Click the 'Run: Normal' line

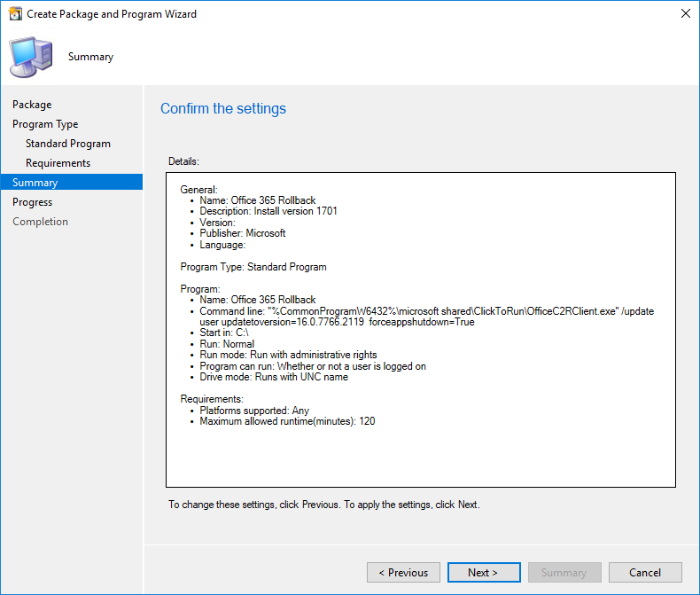coord(227,344)
